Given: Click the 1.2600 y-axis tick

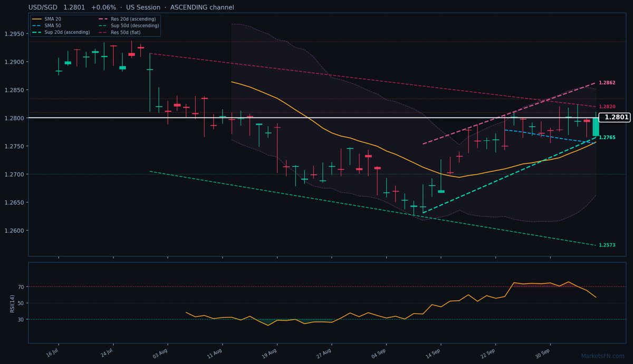Looking at the screenshot, I should point(14,231).
